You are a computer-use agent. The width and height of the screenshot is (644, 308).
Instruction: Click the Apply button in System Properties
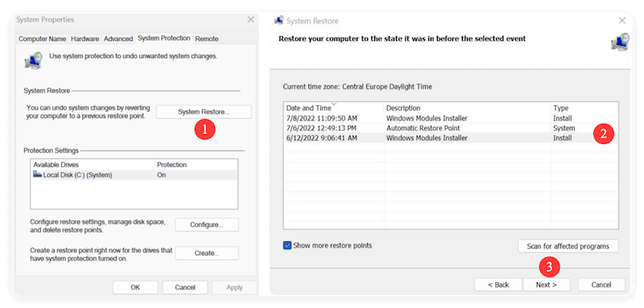click(234, 288)
